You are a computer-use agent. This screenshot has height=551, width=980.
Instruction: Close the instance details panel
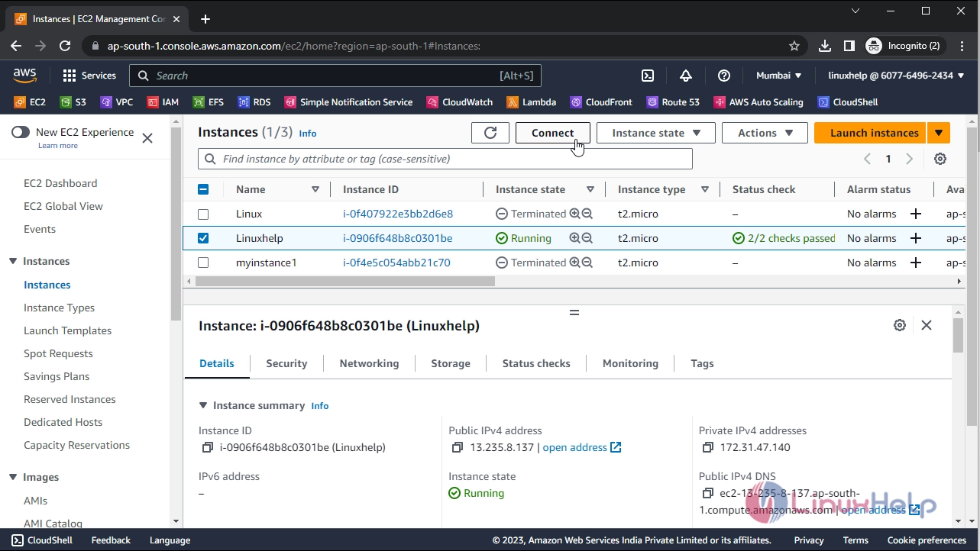click(927, 325)
